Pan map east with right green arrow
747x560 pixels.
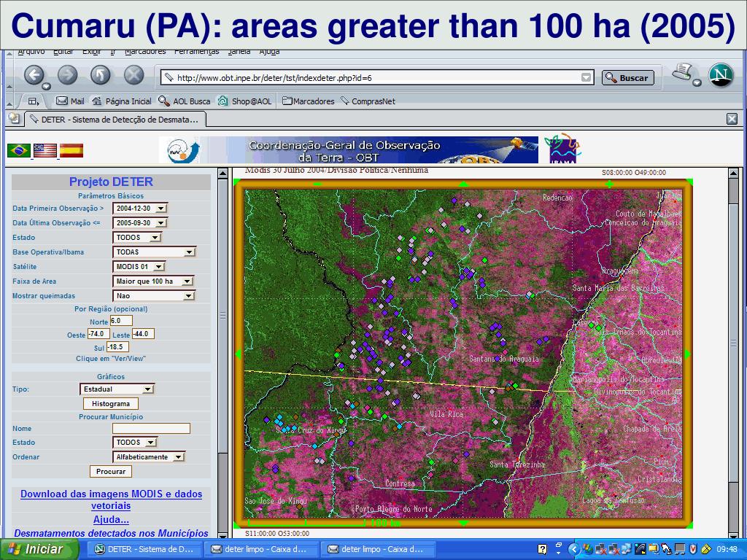687,354
